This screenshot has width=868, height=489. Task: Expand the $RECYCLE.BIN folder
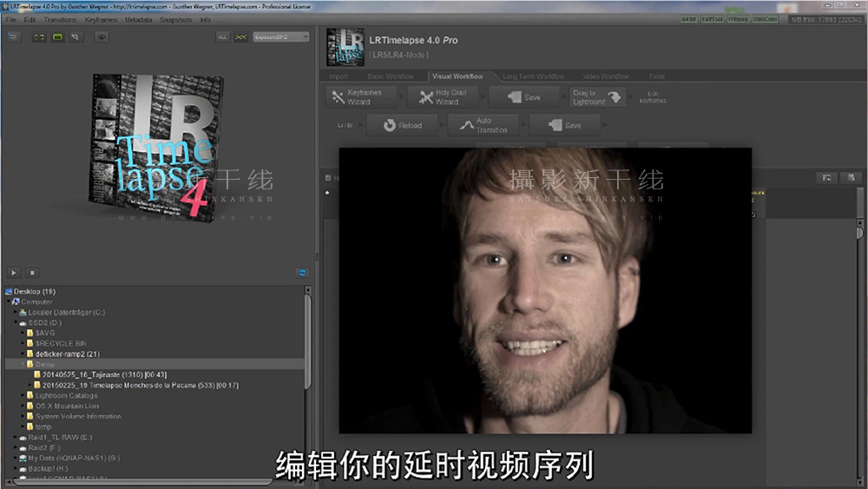(x=23, y=343)
